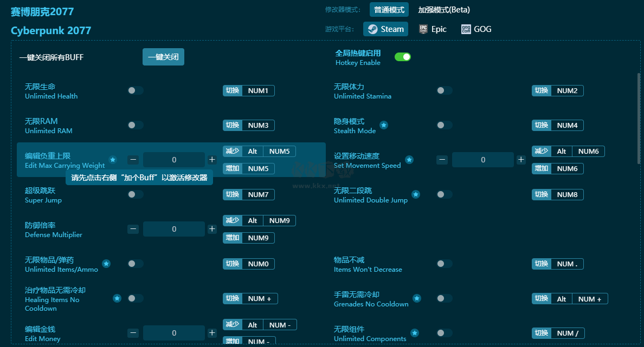Enable the Unlimited Health toggle

click(135, 90)
